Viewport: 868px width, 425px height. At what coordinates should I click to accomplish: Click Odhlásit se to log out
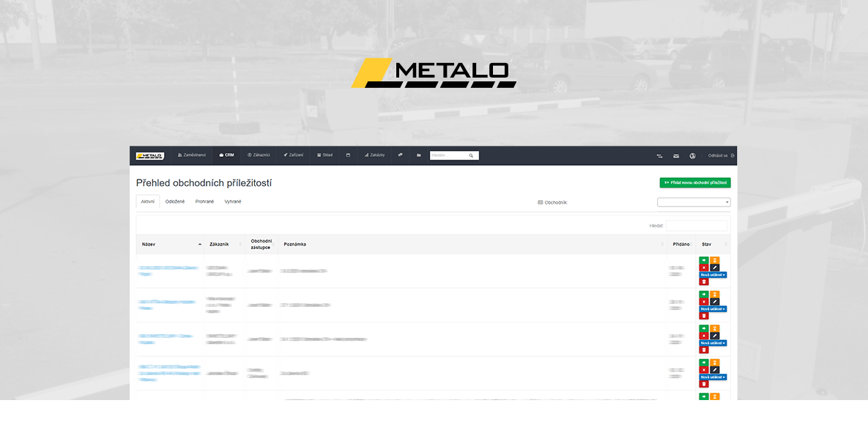pos(722,155)
